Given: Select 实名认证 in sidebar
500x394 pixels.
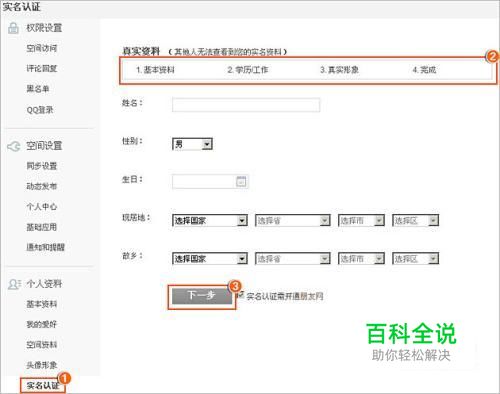Looking at the screenshot, I should pyautogui.click(x=42, y=386).
